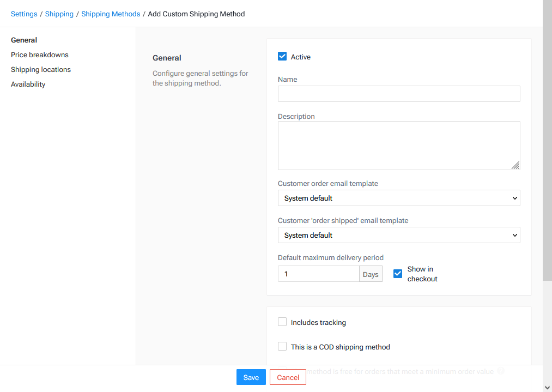The image size is (552, 392).
Task: Go to Shipping Methods breadcrumb link
Action: click(x=111, y=14)
